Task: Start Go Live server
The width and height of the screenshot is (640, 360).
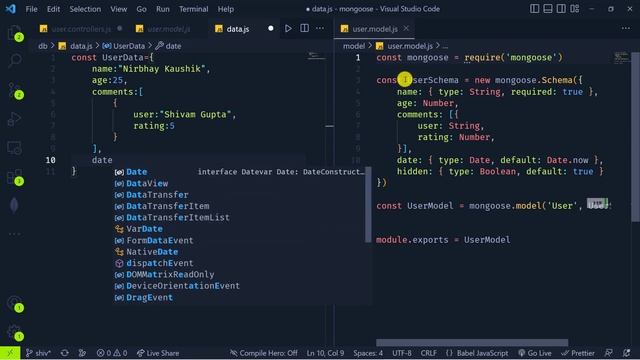Action: click(x=535, y=353)
